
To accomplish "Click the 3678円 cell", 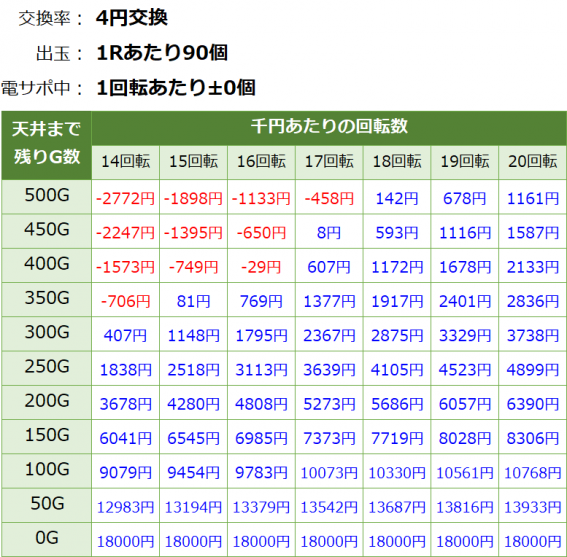I will click(125, 404).
